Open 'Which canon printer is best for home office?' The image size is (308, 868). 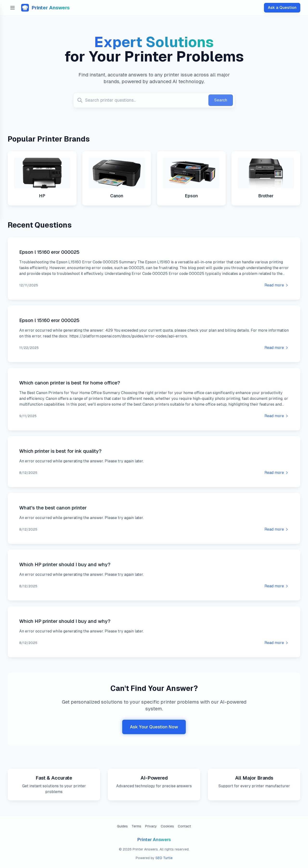(x=70, y=383)
